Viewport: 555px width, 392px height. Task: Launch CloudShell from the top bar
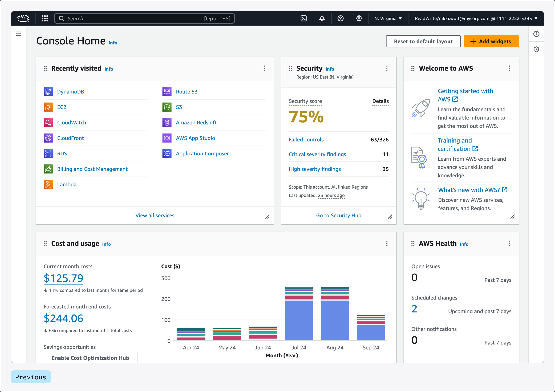304,18
